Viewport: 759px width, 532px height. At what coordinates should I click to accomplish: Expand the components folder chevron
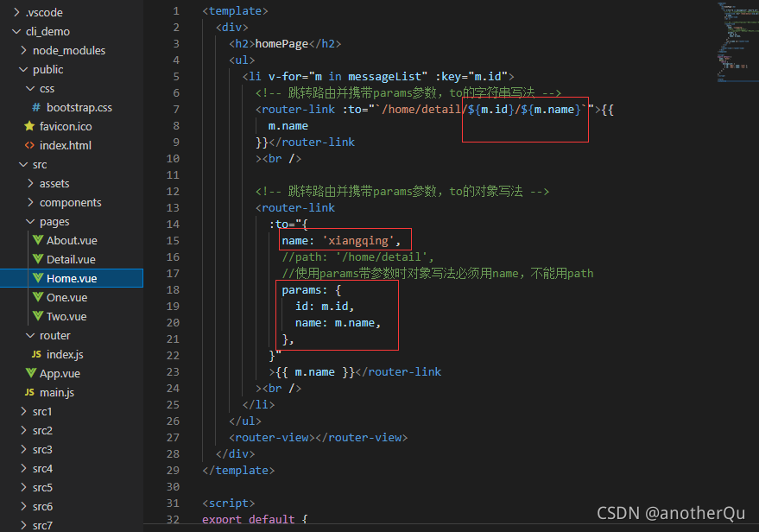click(x=30, y=202)
